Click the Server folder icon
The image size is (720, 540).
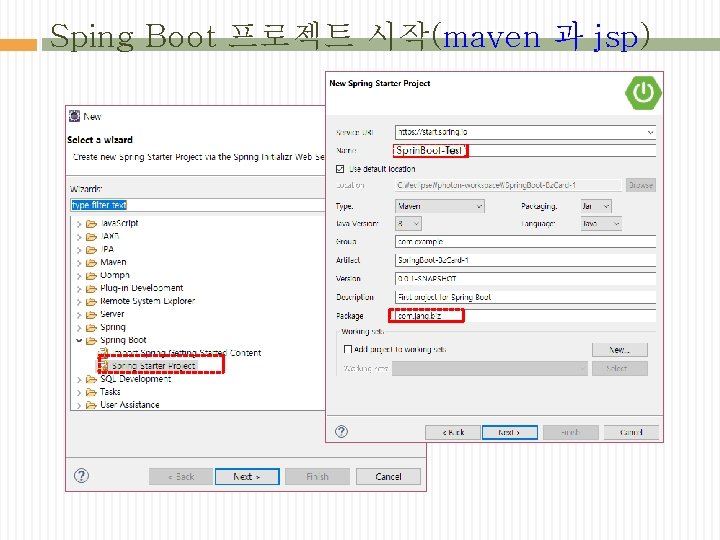click(91, 315)
